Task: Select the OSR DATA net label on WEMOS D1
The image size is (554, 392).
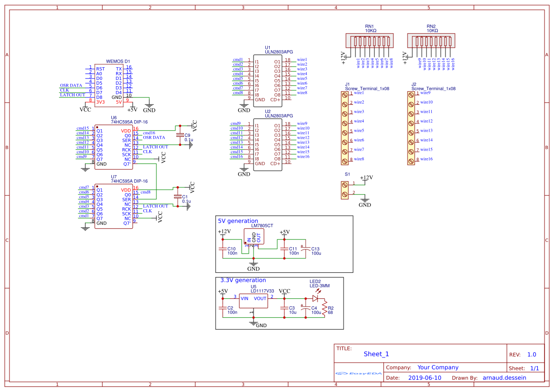Action: (x=71, y=86)
